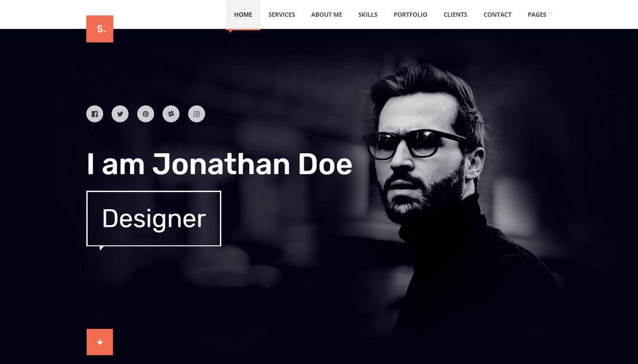Open the Facebook social profile icon
Image resolution: width=638 pixels, height=364 pixels.
click(95, 114)
